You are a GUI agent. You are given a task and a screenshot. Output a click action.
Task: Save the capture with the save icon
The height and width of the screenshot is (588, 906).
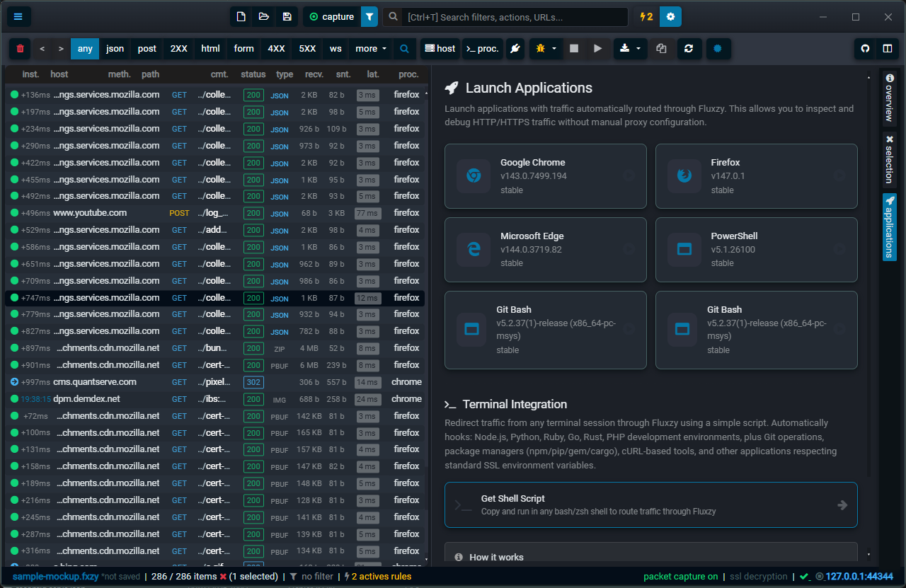point(287,16)
